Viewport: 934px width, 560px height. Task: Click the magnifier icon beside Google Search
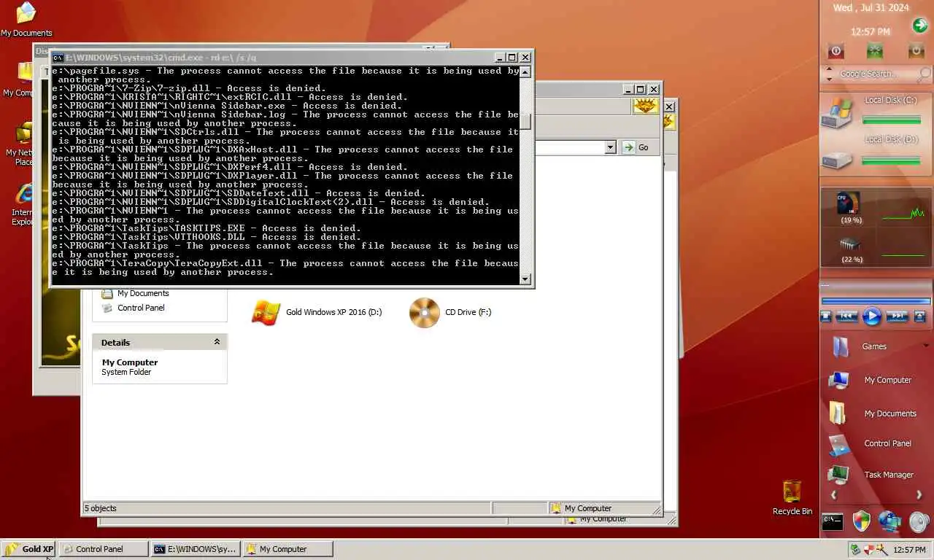click(x=925, y=74)
